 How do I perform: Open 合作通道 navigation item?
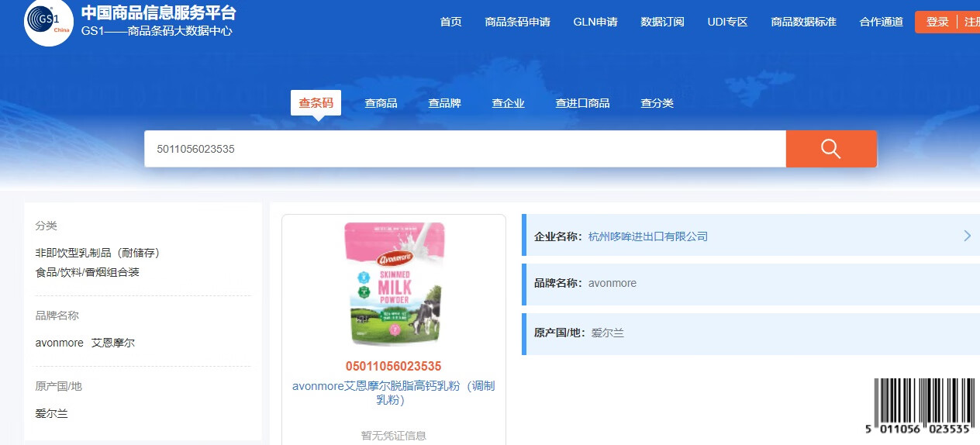(x=881, y=22)
